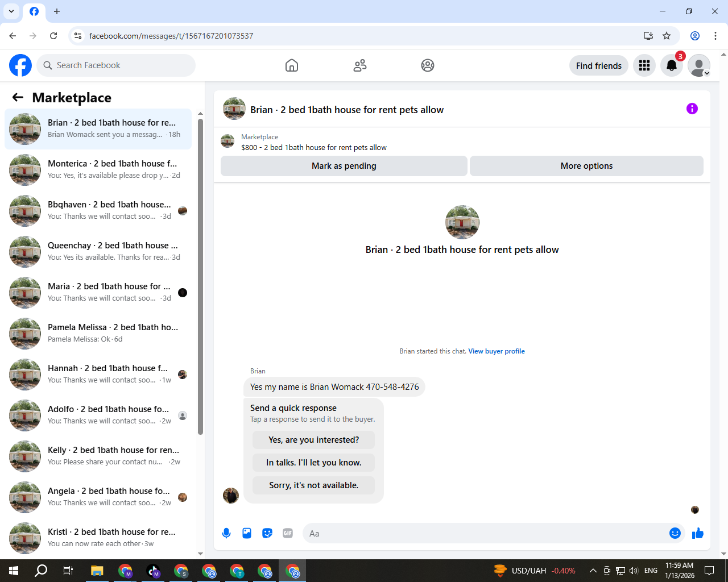Open notifications bell

click(x=672, y=65)
